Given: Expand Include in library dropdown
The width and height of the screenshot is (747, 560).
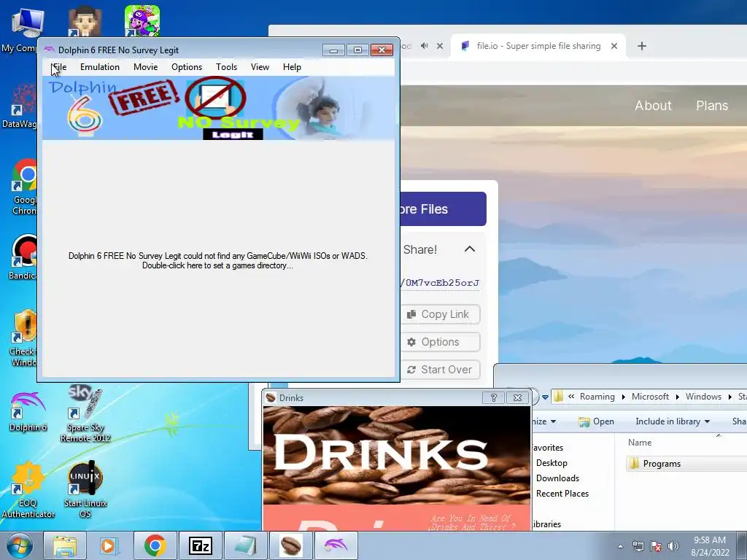Looking at the screenshot, I should [672, 421].
